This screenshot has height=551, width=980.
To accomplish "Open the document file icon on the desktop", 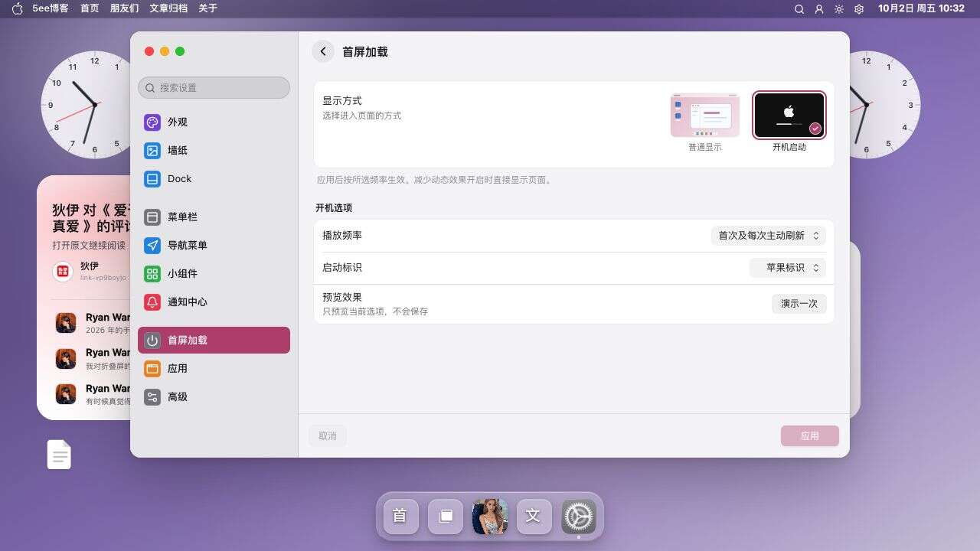I will pyautogui.click(x=59, y=455).
